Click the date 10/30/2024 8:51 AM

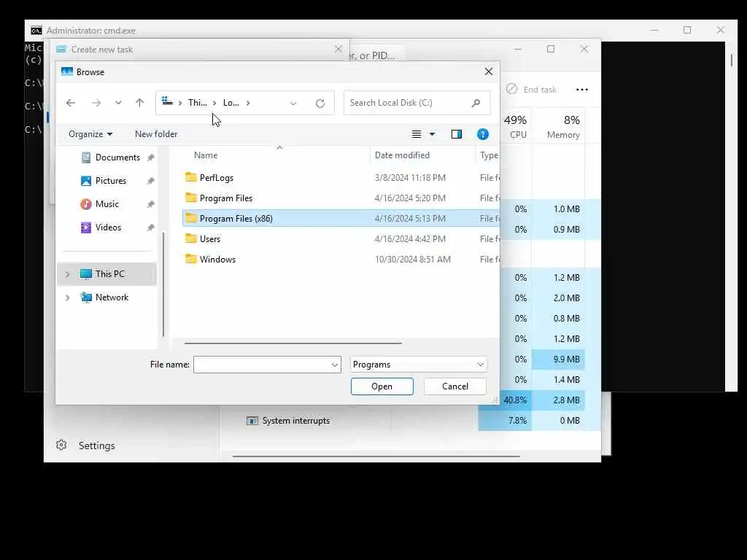click(x=413, y=260)
